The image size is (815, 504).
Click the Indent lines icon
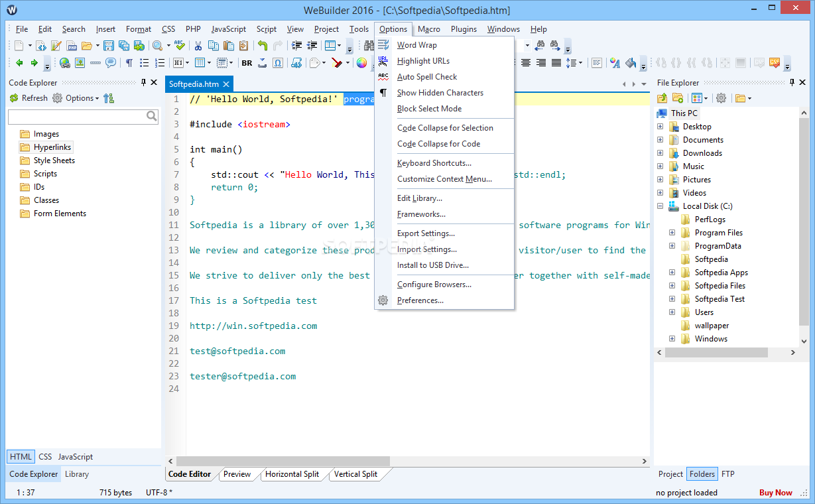point(296,46)
